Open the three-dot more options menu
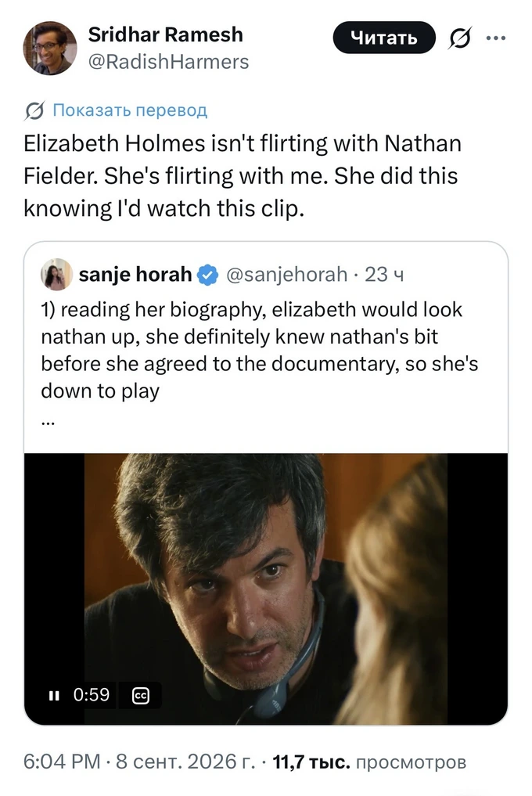The image size is (532, 796). (x=496, y=38)
